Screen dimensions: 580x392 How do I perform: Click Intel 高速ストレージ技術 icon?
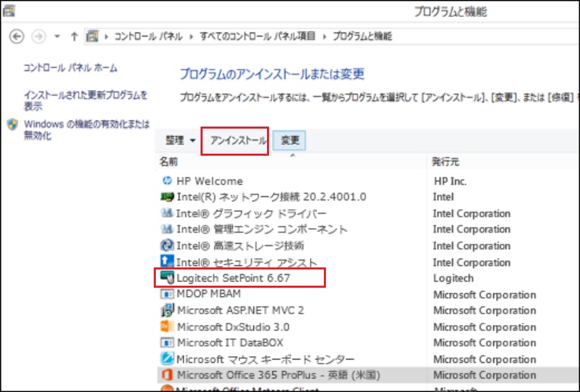point(167,245)
